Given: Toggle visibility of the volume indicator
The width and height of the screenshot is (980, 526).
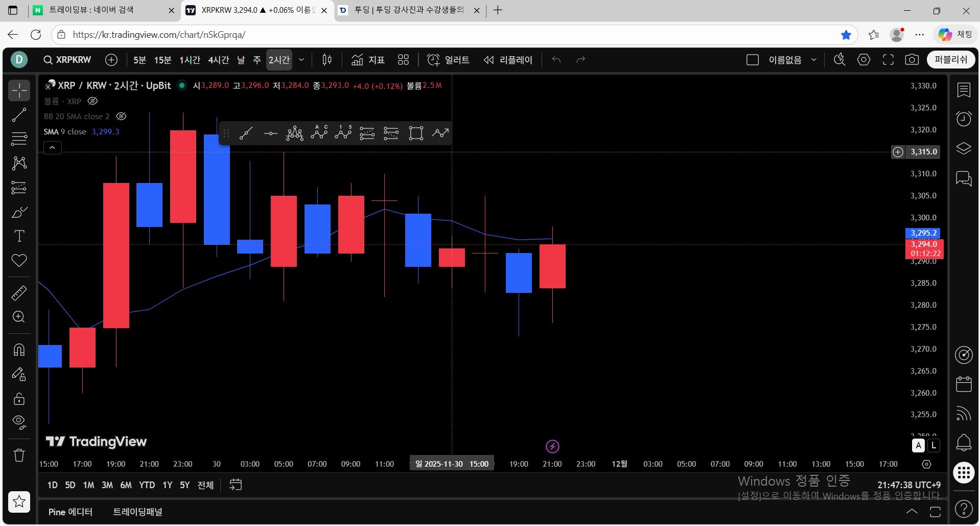Looking at the screenshot, I should [x=92, y=101].
